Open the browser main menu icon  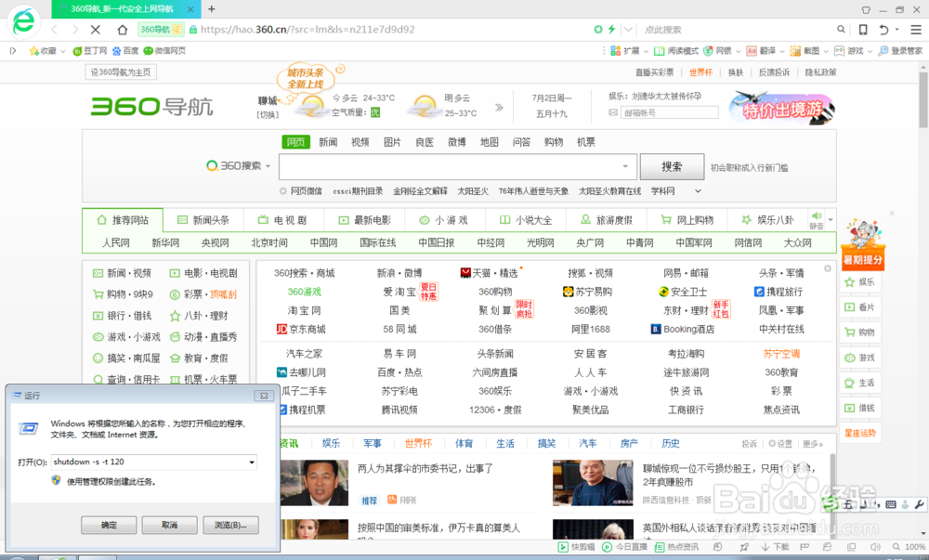click(x=916, y=29)
